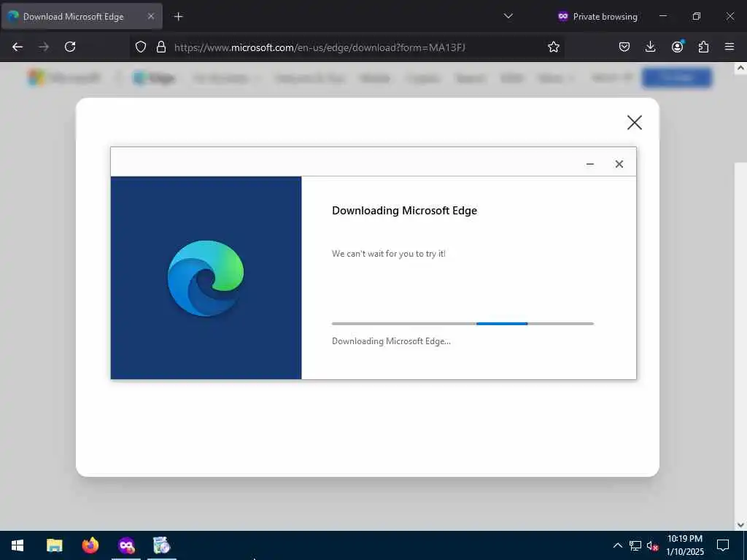Open File Explorer from the taskbar

54,545
